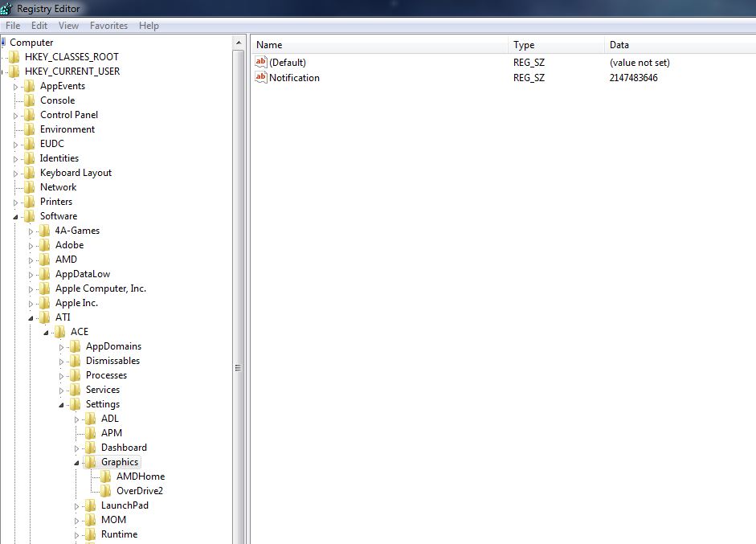Click the ATI folder icon
Viewport: 756px width, 544px height.
click(x=45, y=317)
